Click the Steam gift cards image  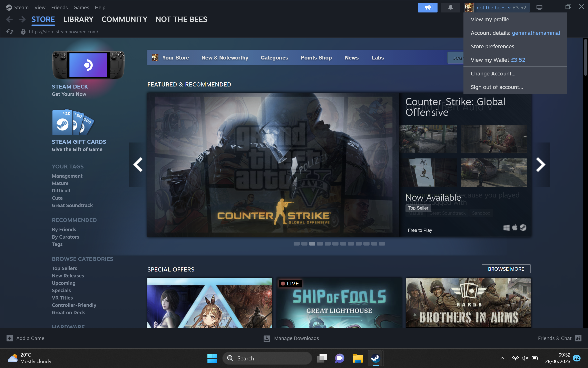tap(73, 122)
